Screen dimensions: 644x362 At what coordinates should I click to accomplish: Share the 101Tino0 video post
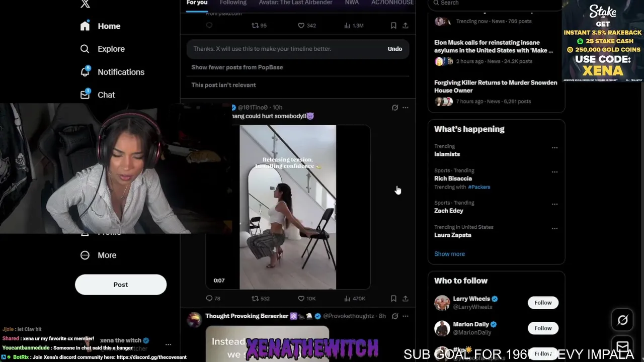[x=406, y=298]
